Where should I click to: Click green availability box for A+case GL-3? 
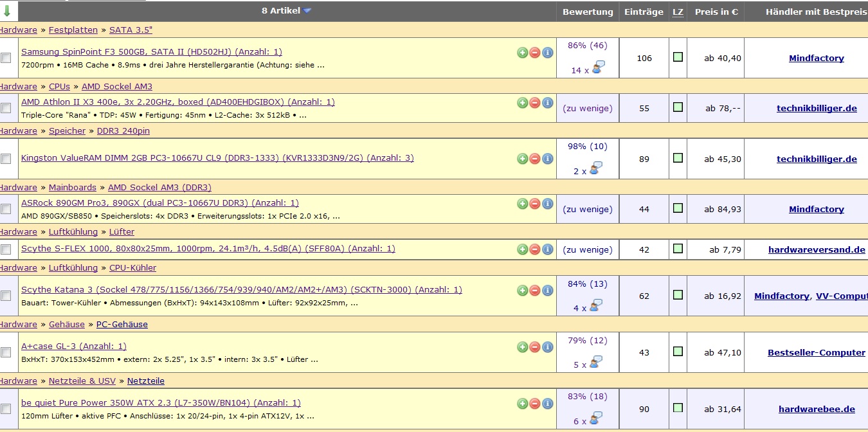click(x=678, y=352)
